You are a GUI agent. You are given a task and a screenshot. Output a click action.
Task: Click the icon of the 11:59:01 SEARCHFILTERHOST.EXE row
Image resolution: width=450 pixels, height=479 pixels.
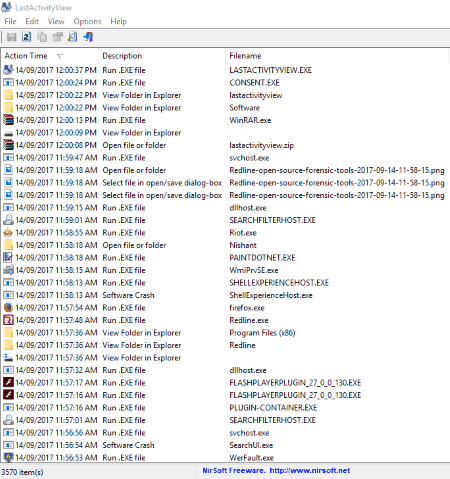pyautogui.click(x=8, y=220)
